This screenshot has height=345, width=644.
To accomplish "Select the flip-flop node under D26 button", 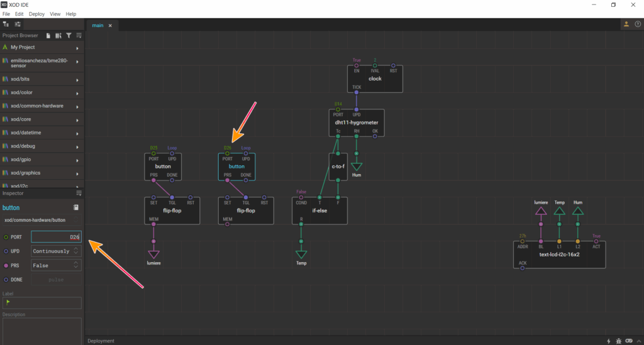I will (246, 211).
